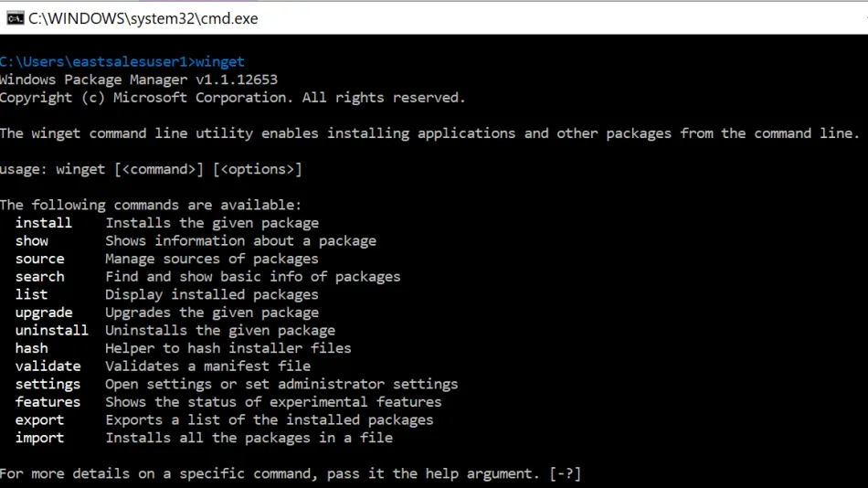This screenshot has height=488, width=868.
Task: Click the 'export' command name
Action: (x=39, y=420)
